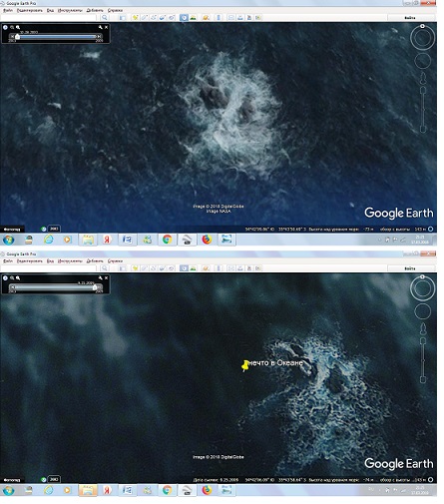444x504 pixels.
Task: Toggle the sidebar panel icon in upper toolbar
Action: tap(123, 18)
